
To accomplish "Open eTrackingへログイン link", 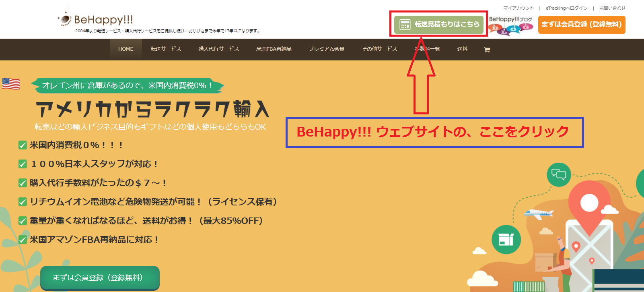I will 566,8.
